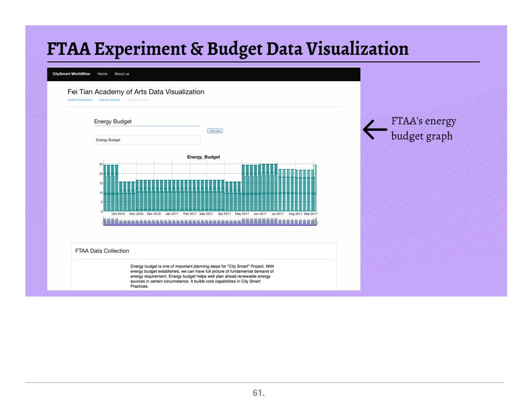Screen dimensions: 532x411
Task: Click the CitySmart-WorldWise brand logo
Action: tap(71, 74)
